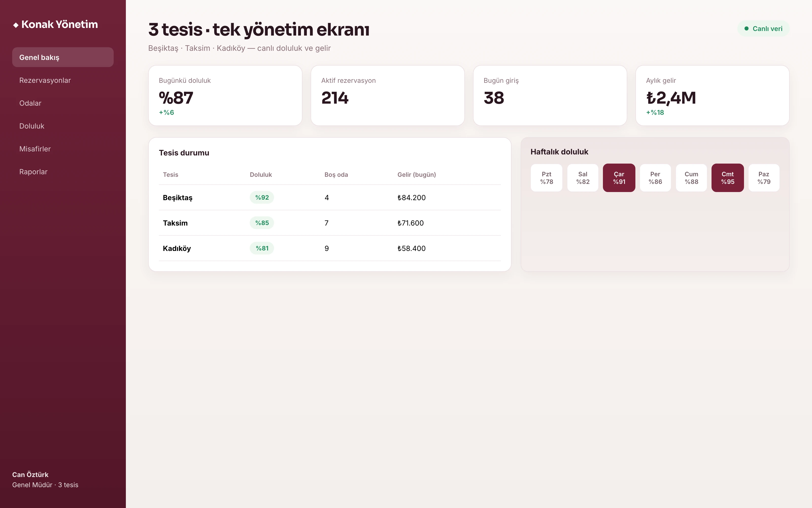The height and width of the screenshot is (508, 812).
Task: Click the Taksim row name
Action: [175, 223]
